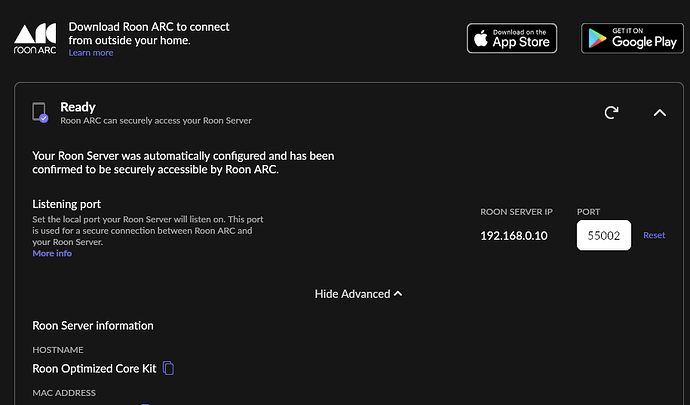690x405 pixels.
Task: Open the Learn more link
Action: pyautogui.click(x=91, y=53)
